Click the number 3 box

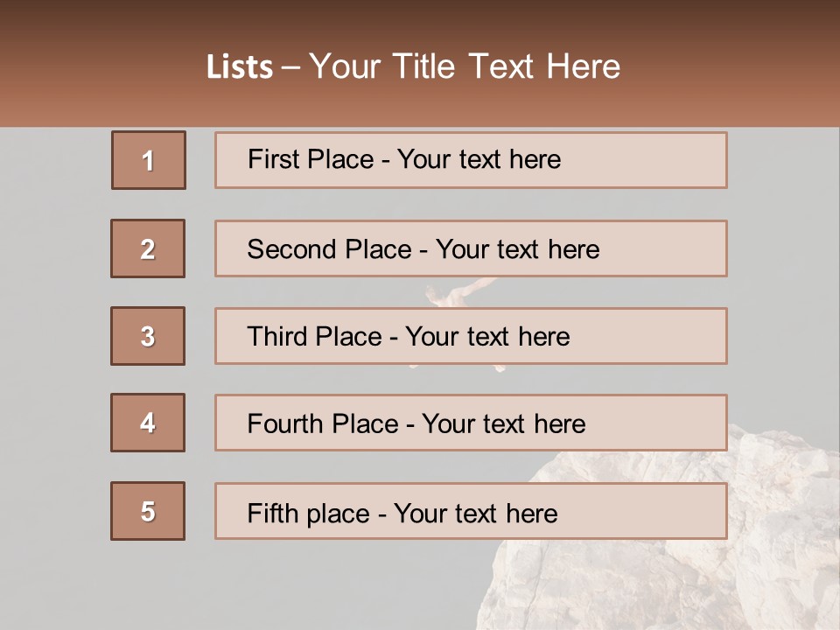pos(148,336)
